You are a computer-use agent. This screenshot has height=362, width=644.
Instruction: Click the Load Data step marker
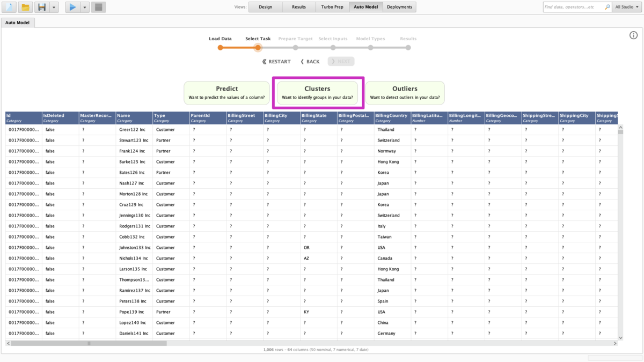pyautogui.click(x=220, y=48)
